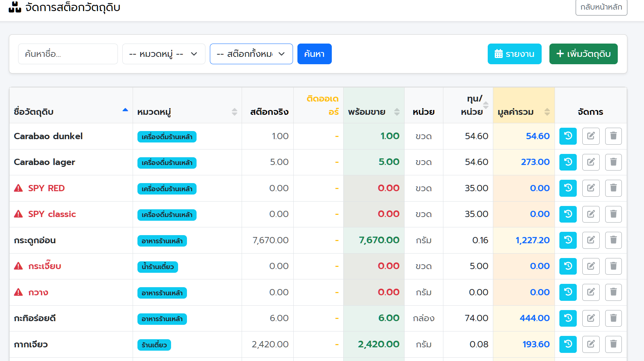The width and height of the screenshot is (644, 361).
Task: Edit the SPY RED row
Action: (x=591, y=188)
